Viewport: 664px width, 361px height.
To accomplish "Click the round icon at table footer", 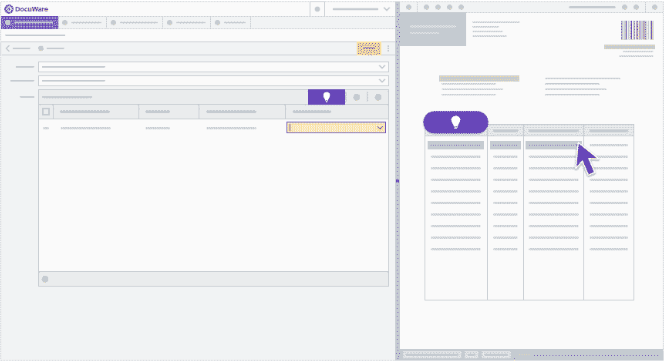I will (45, 279).
